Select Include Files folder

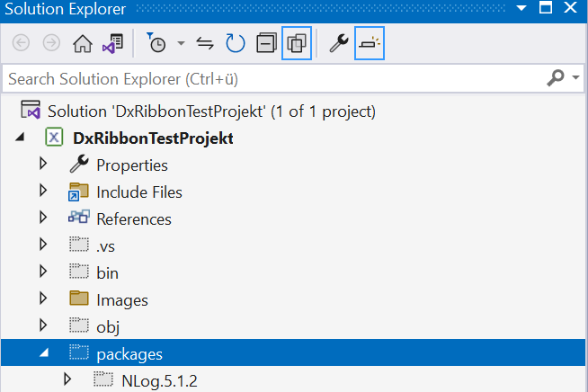139,192
